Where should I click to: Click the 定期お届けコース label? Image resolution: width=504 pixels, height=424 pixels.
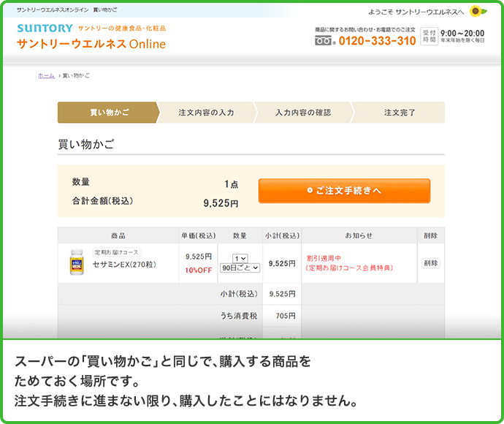[x=117, y=252]
